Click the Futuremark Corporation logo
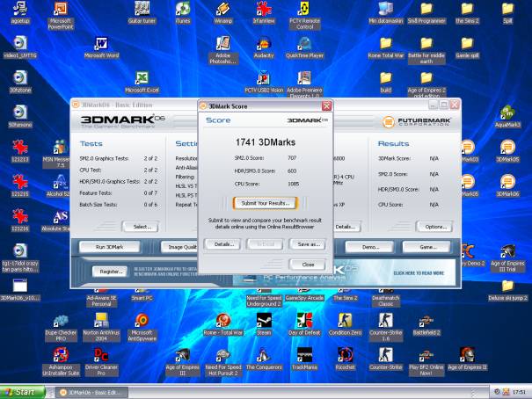The width and height of the screenshot is (532, 399). (x=417, y=121)
